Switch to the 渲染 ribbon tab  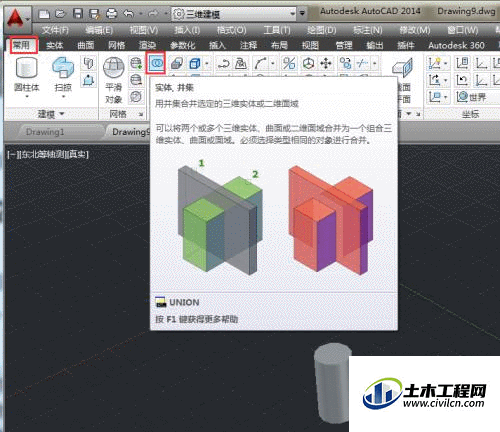[147, 45]
